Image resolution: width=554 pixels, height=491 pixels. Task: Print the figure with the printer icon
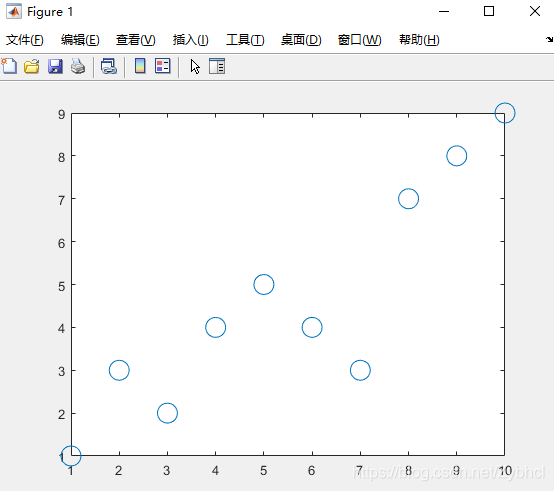click(78, 66)
